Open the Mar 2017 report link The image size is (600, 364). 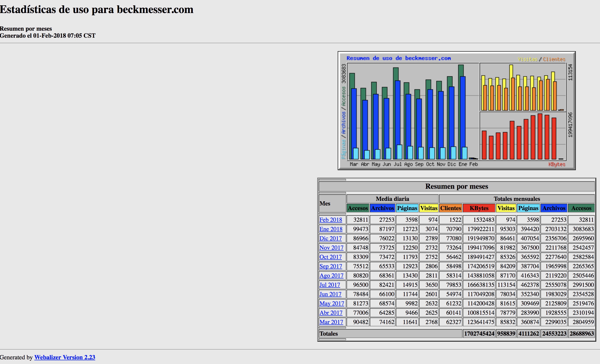[331, 322]
